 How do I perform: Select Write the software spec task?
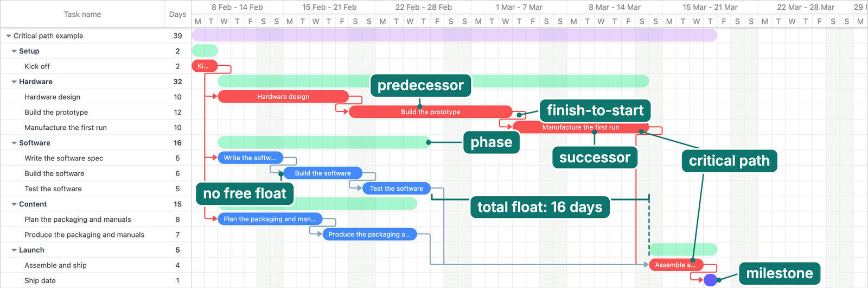pyautogui.click(x=63, y=158)
